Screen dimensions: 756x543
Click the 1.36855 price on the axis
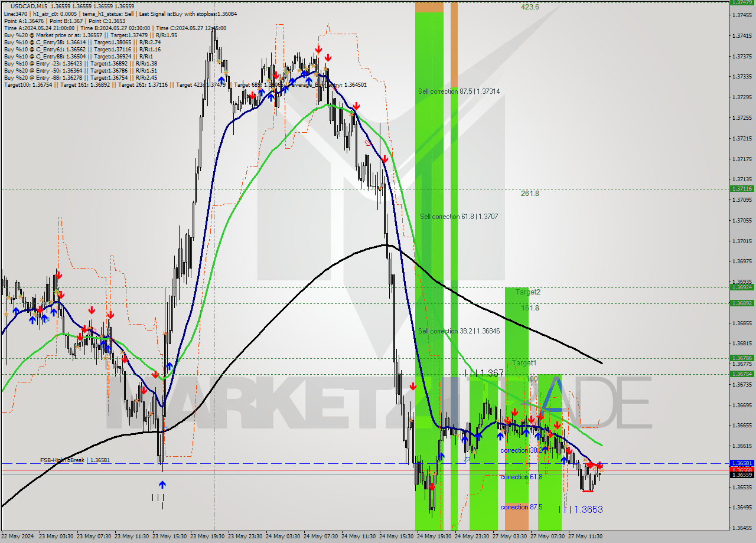tap(741, 323)
